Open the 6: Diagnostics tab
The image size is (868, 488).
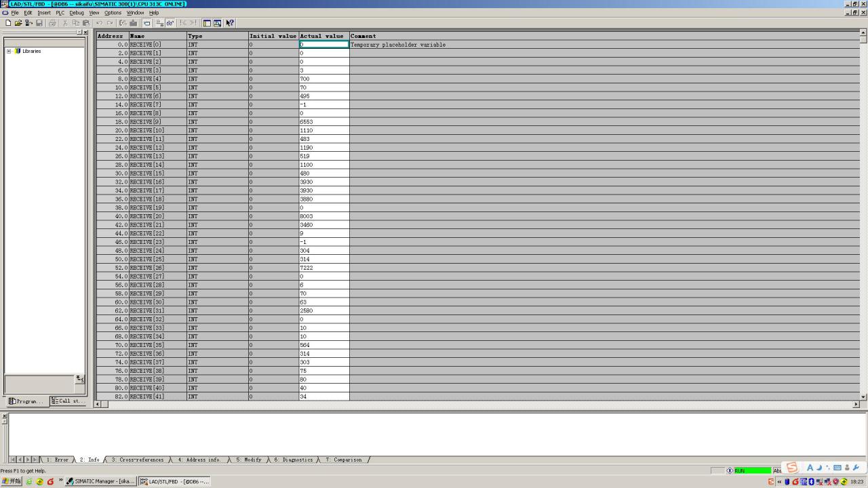(x=294, y=460)
